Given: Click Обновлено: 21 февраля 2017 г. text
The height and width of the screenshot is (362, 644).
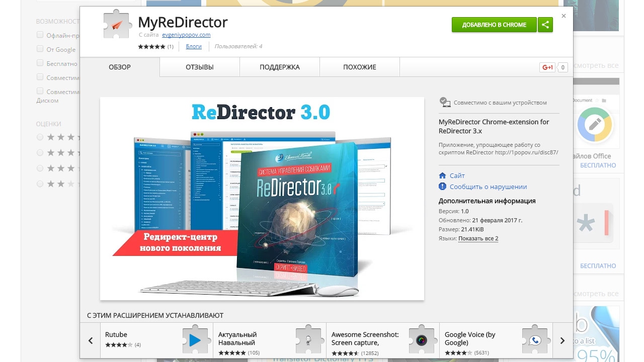Looking at the screenshot, I should tap(480, 220).
